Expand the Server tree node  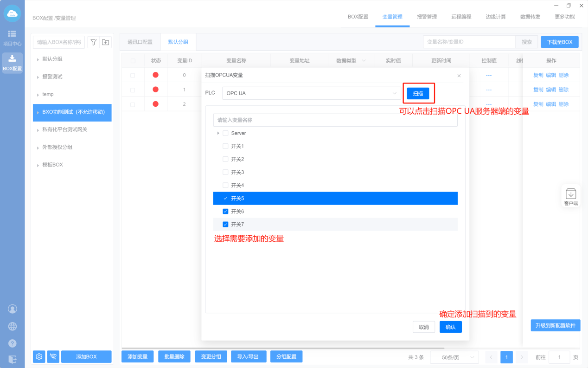click(218, 133)
